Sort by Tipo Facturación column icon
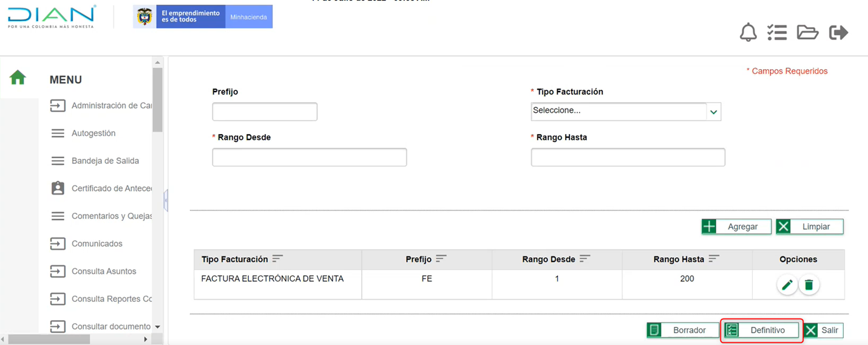The height and width of the screenshot is (345, 868). [277, 259]
